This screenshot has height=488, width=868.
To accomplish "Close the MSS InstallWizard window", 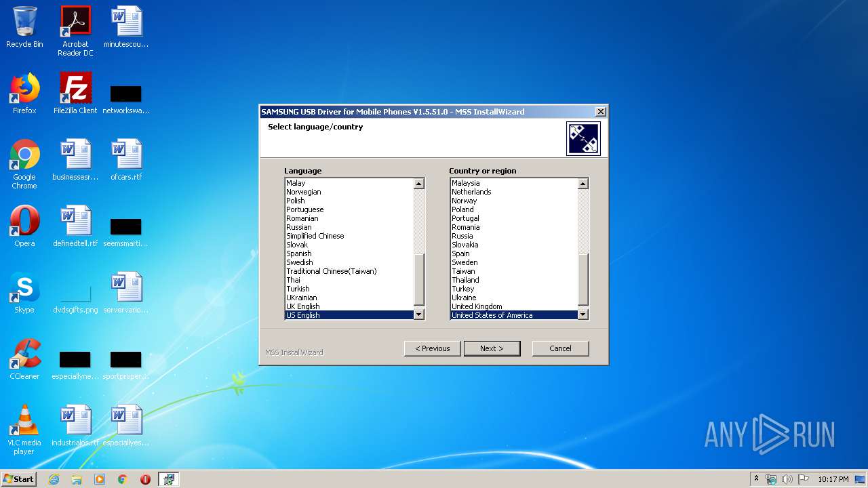I will 600,112.
